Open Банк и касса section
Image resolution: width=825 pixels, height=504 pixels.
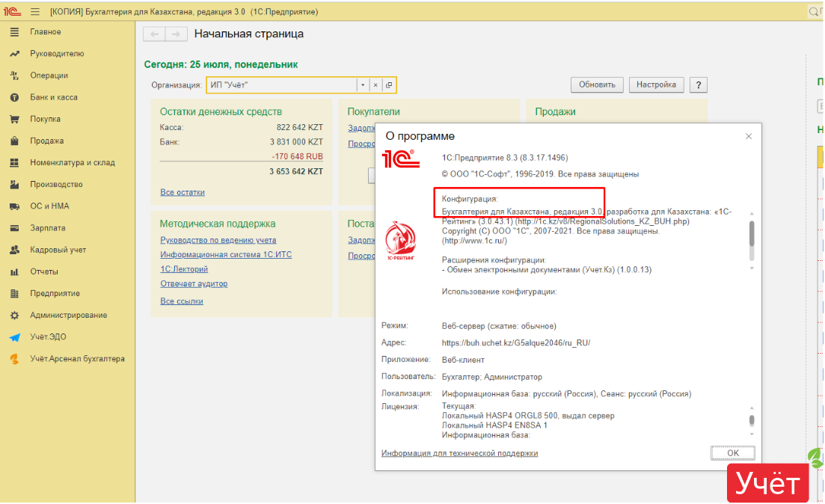[x=54, y=97]
